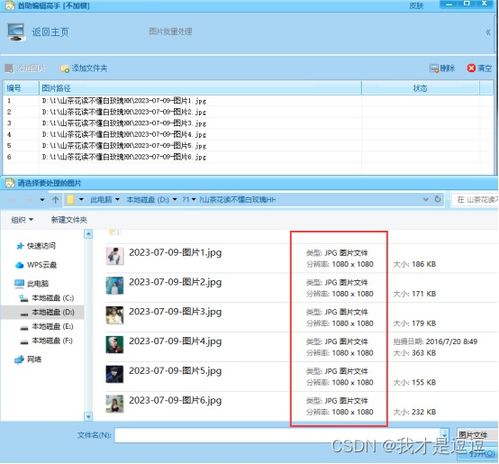Open 网络 in the sidebar

click(x=28, y=359)
